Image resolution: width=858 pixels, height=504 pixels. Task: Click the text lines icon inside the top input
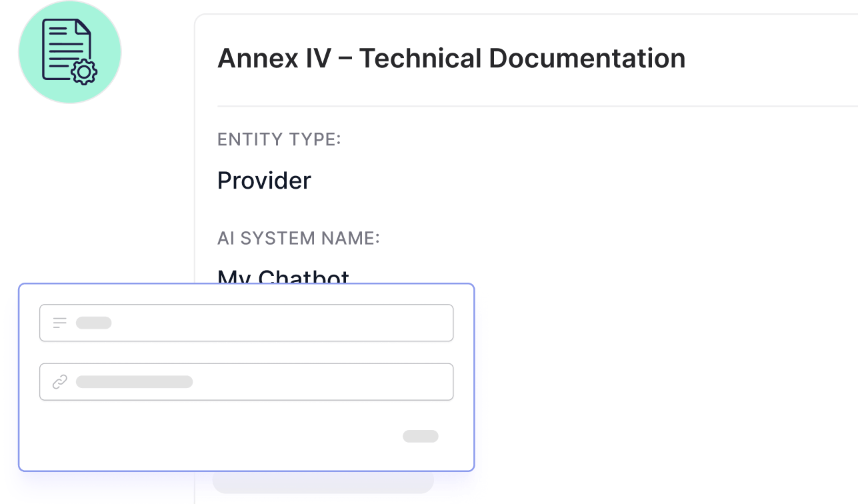(x=59, y=322)
